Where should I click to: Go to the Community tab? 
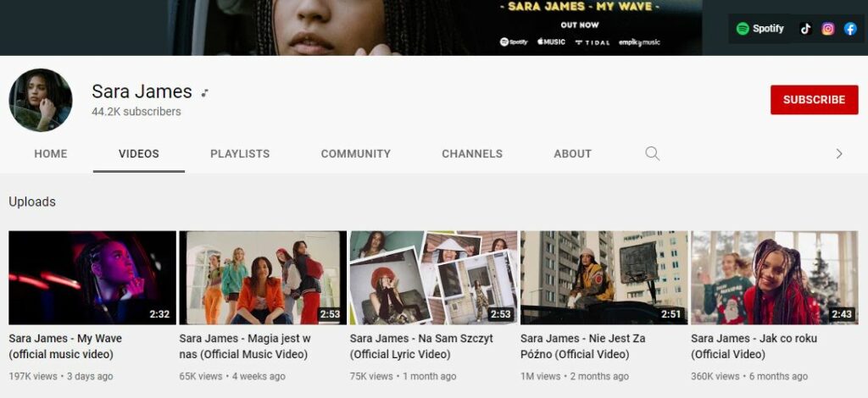[x=356, y=153]
